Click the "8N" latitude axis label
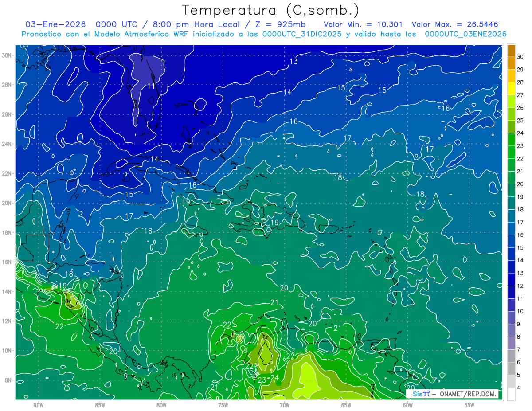Screen dimensions: 532x411 [9, 380]
